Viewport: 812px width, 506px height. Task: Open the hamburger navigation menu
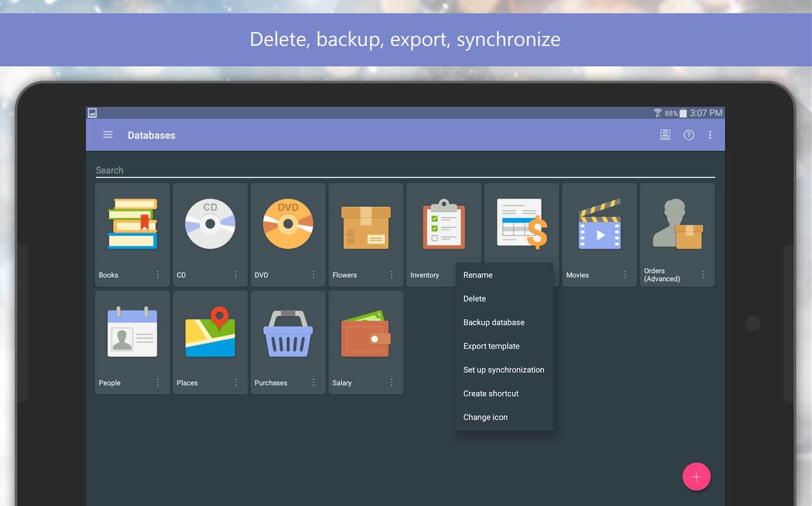(x=108, y=135)
